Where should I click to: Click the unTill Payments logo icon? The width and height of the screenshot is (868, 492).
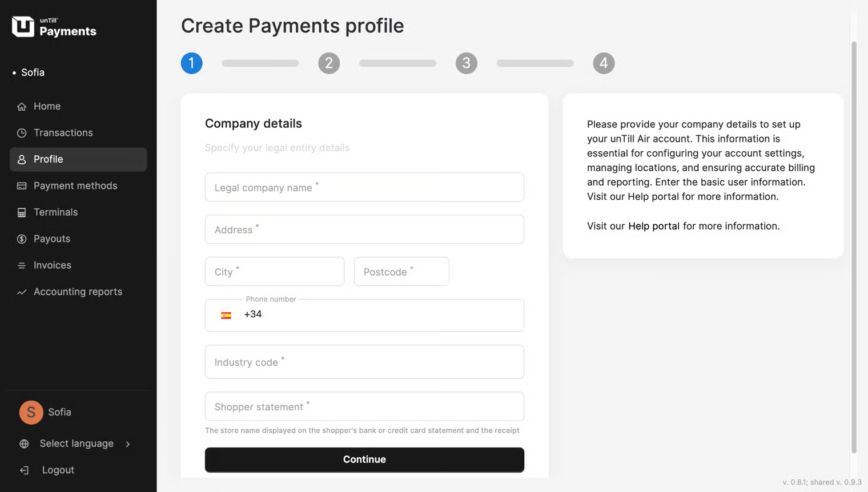click(x=23, y=26)
